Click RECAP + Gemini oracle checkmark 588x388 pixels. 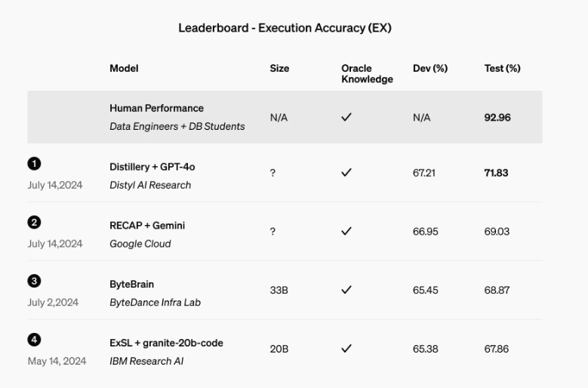pyautogui.click(x=346, y=232)
